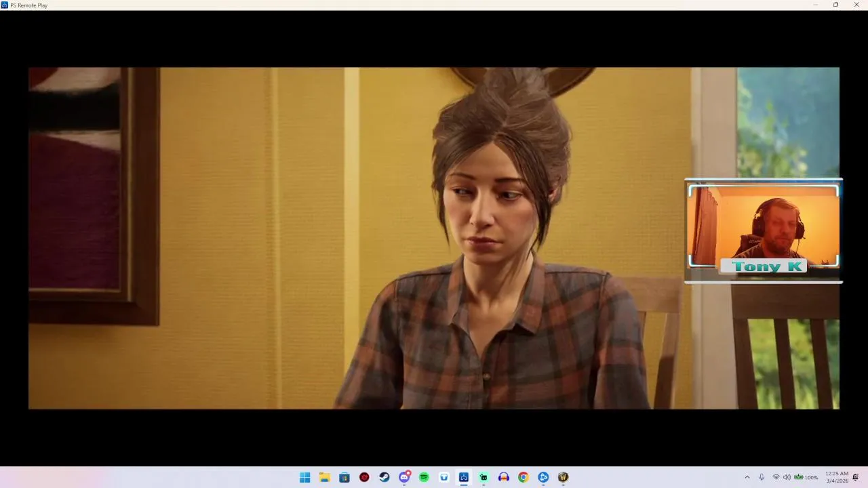Open World of Warcraft taskbar icon
868x488 pixels.
563,477
